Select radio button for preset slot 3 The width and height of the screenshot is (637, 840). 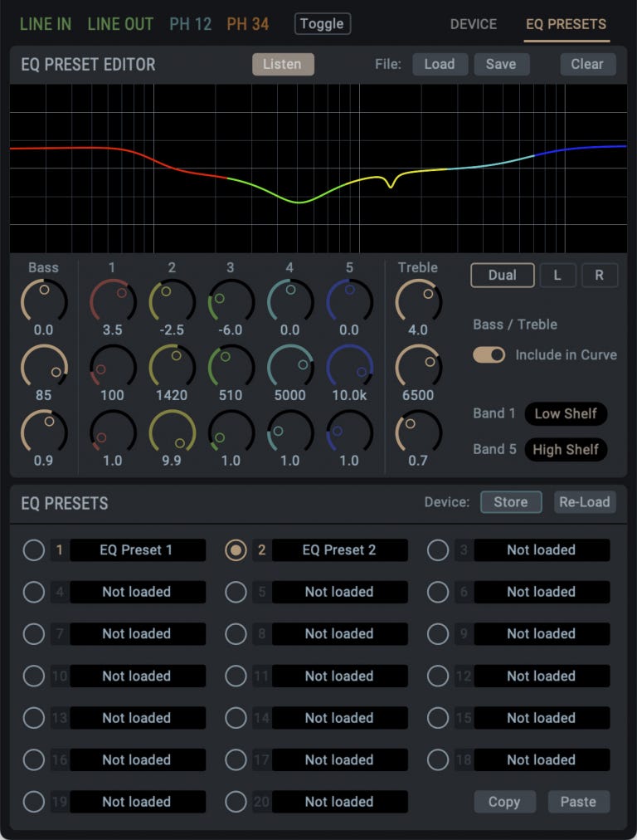(438, 549)
